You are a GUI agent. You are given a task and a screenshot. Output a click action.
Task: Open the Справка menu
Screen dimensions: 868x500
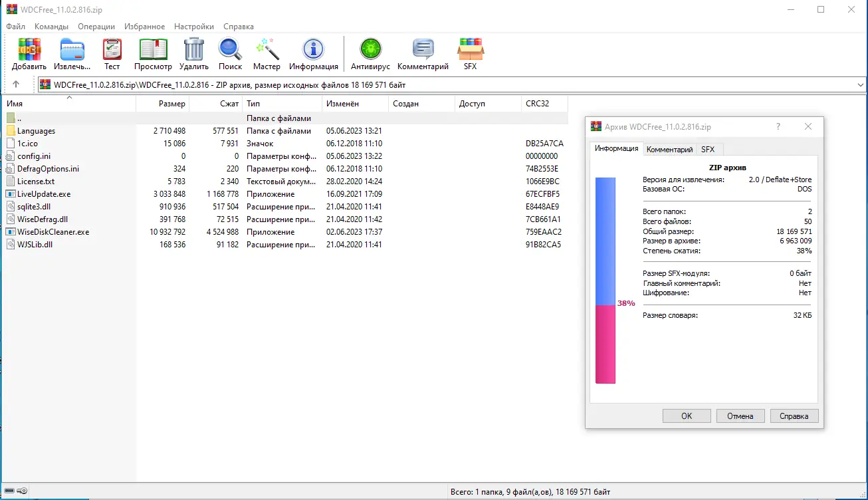[239, 27]
